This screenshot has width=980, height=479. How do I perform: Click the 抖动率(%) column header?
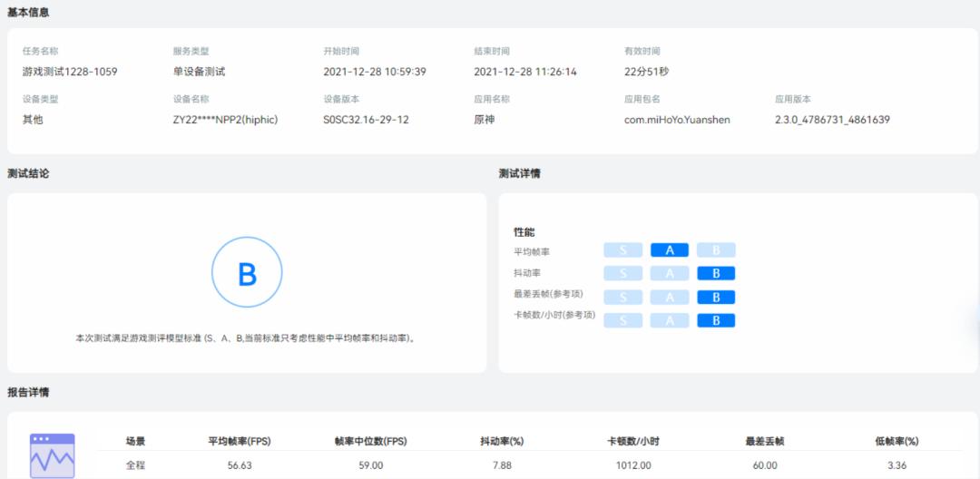click(502, 441)
